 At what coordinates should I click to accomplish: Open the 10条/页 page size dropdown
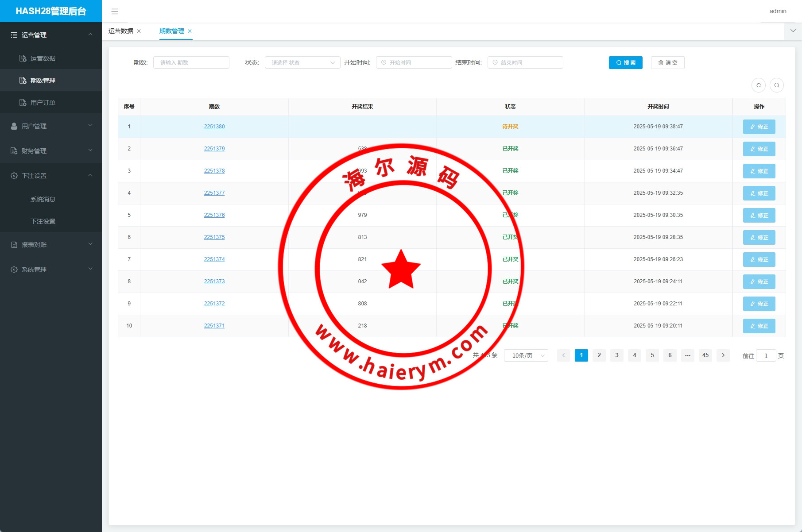click(x=526, y=355)
